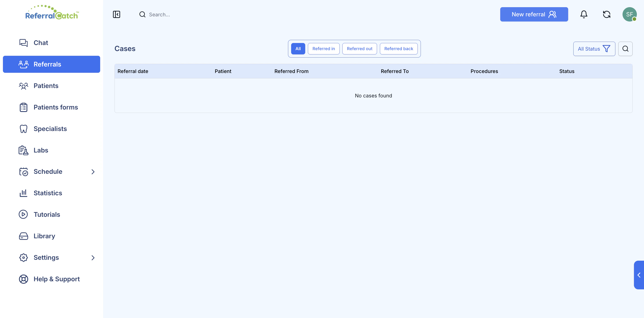Click the Cases heading
The width and height of the screenshot is (644, 318).
(125, 49)
